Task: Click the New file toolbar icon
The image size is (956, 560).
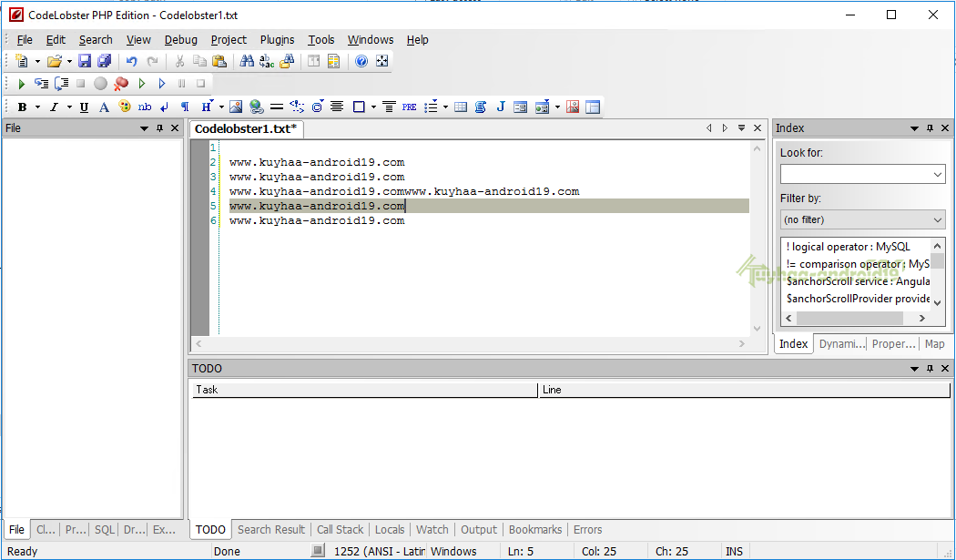Action: (22, 61)
